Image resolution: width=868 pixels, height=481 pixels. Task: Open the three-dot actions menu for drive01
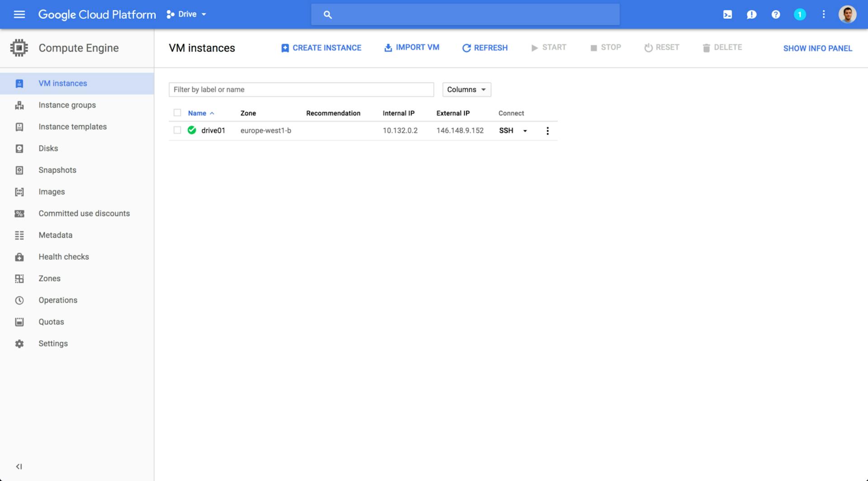click(x=547, y=131)
